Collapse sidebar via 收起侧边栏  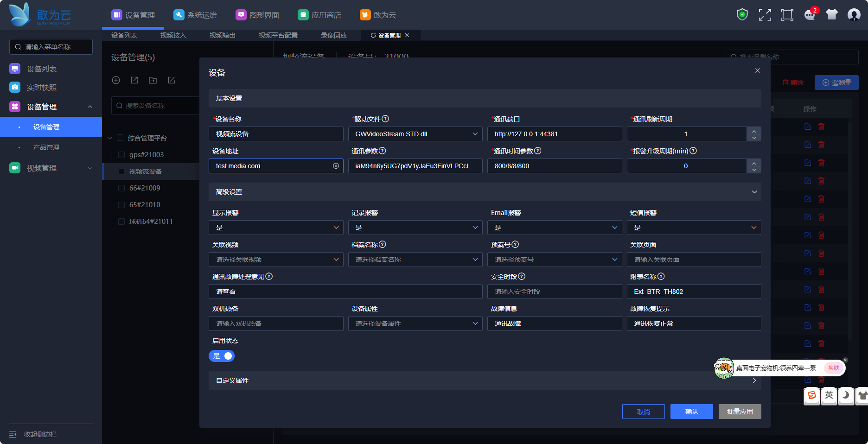[x=33, y=434]
